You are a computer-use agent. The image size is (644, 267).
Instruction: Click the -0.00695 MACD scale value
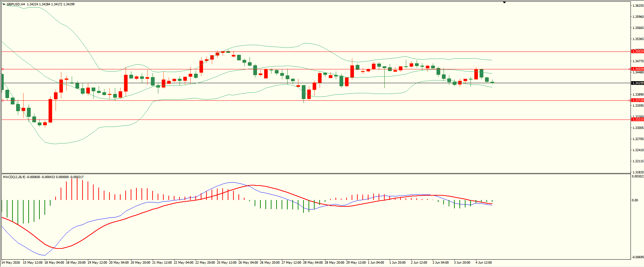[638, 257]
